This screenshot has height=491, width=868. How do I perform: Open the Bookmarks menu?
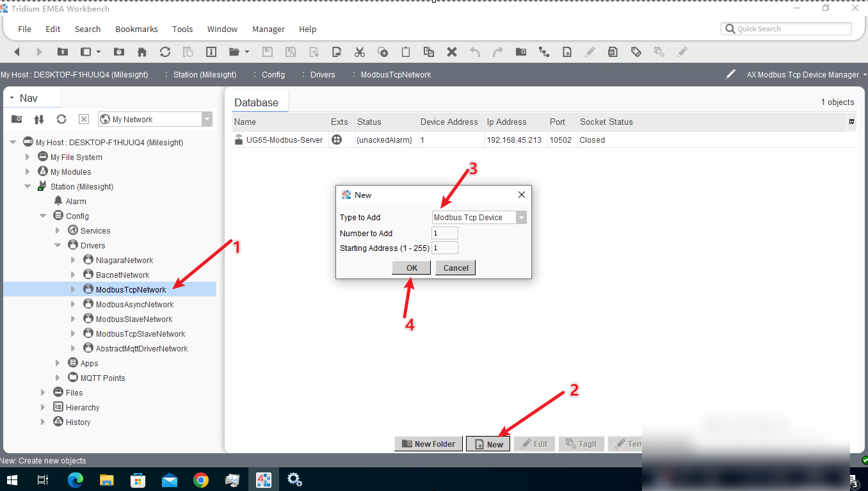(x=136, y=29)
